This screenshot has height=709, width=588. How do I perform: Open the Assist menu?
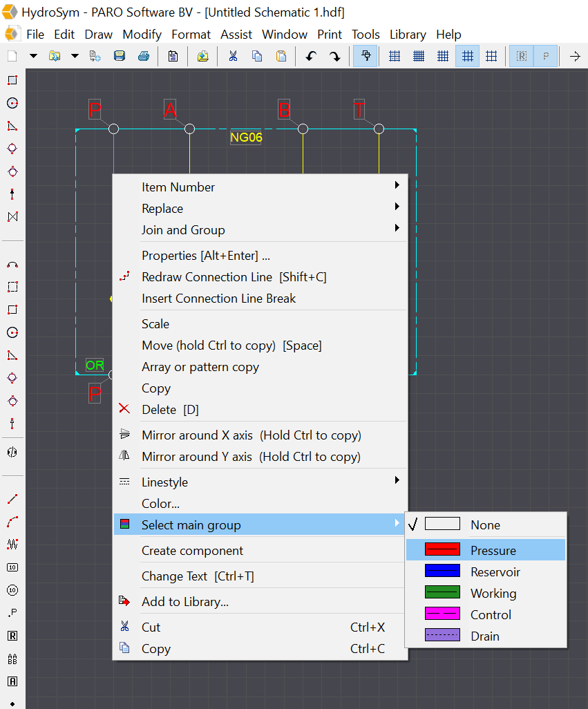236,35
